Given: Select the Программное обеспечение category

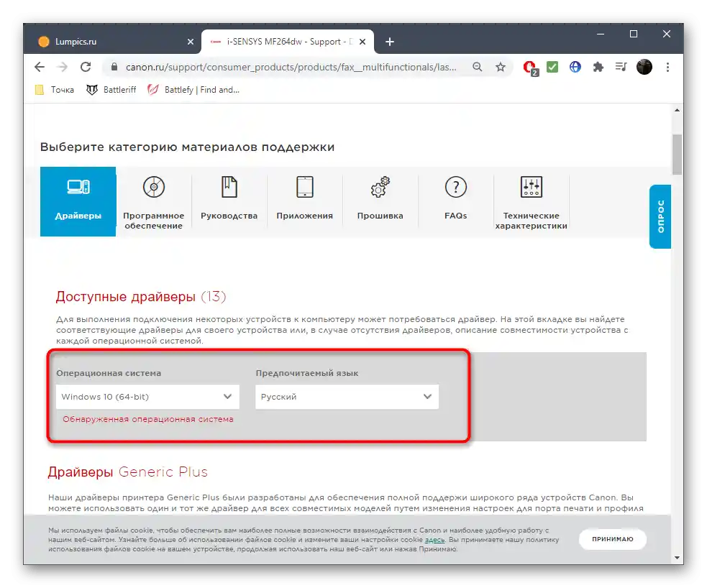Looking at the screenshot, I should click(154, 201).
